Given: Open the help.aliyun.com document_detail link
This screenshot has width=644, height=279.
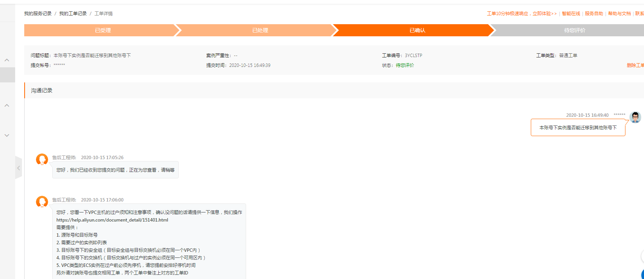Looking at the screenshot, I should click(112, 220).
